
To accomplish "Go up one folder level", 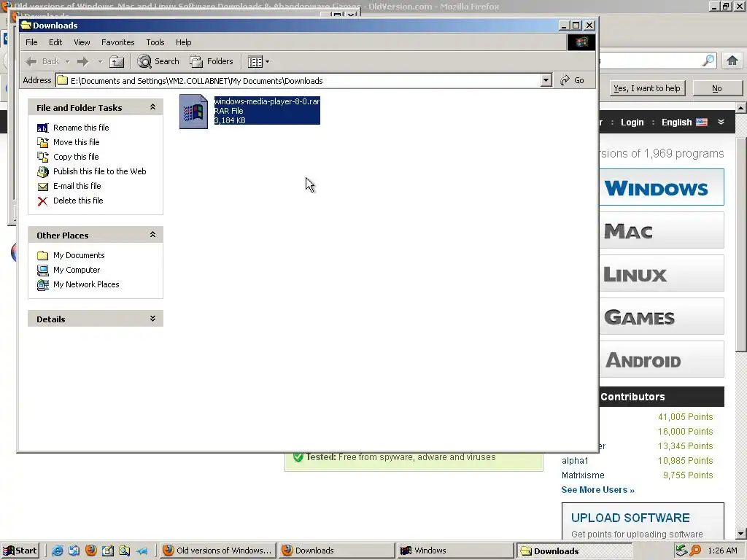I will tap(117, 61).
